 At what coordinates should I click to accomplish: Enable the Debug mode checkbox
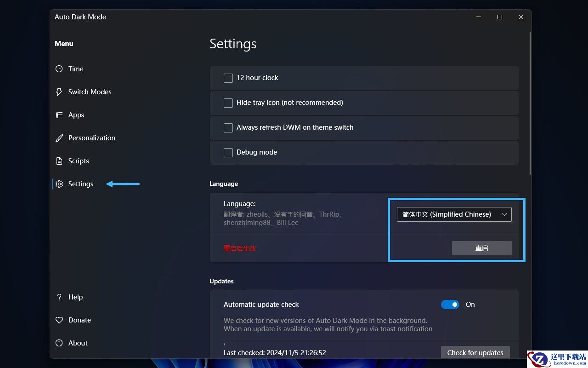tap(228, 153)
